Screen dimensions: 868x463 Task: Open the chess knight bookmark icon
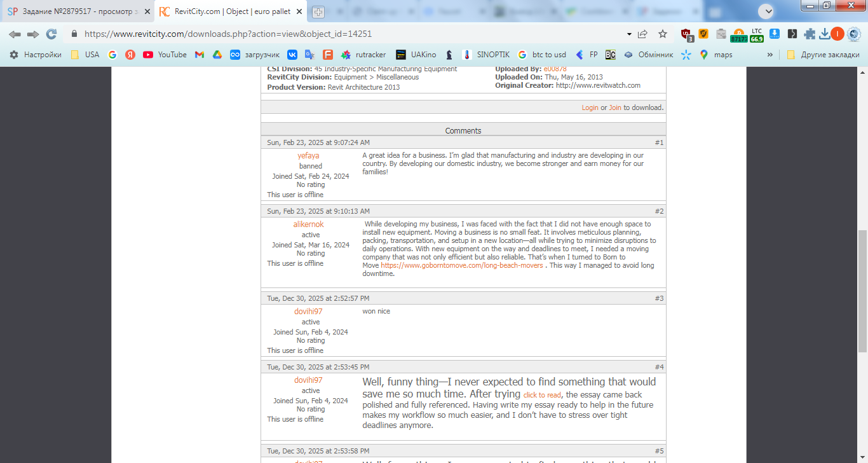point(449,55)
